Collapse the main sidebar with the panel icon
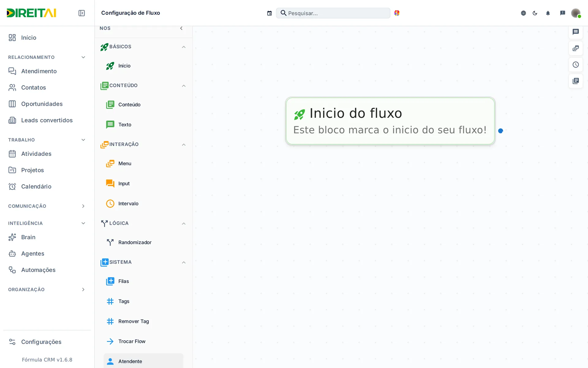Screen dimensions: 588x368 (x=81, y=13)
